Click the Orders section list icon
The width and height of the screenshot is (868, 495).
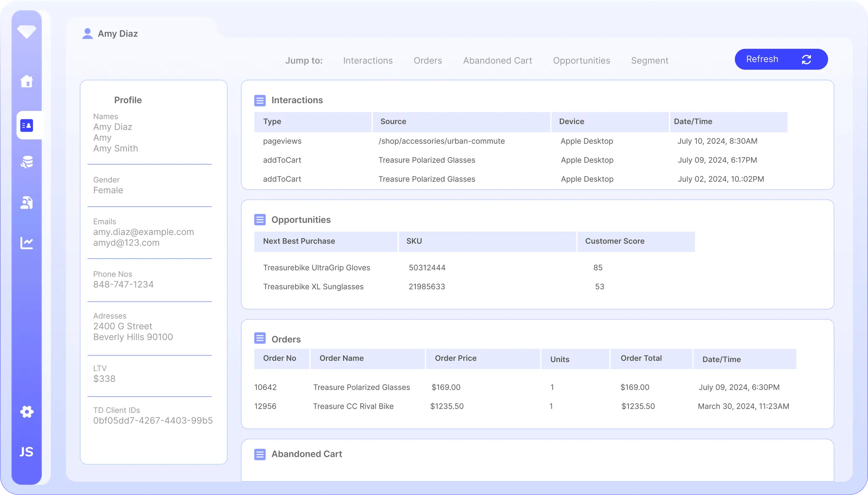(260, 338)
